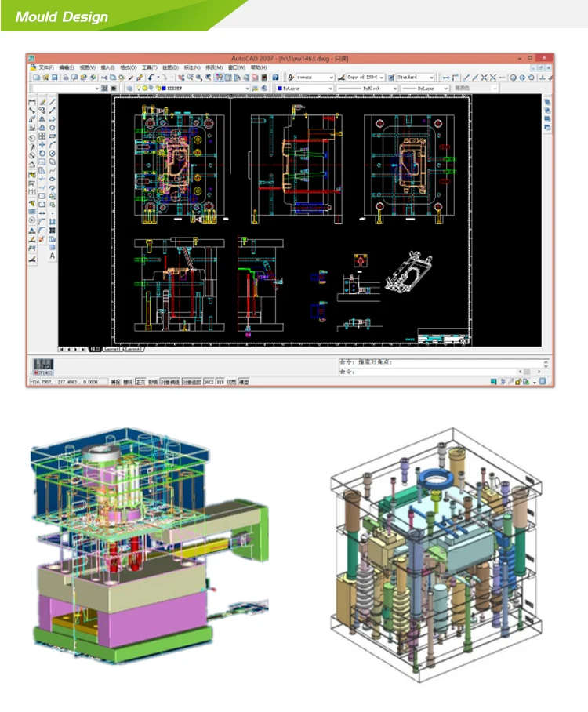Open the dimension style dropdown Copy of ISO
Screen dimensions: 588x712
pyautogui.click(x=365, y=77)
